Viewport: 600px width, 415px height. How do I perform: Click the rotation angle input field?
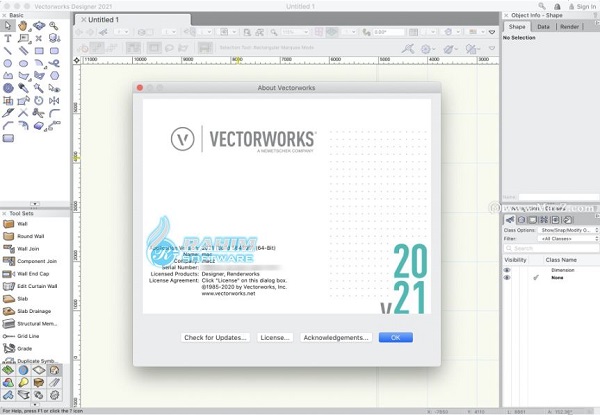click(388, 32)
